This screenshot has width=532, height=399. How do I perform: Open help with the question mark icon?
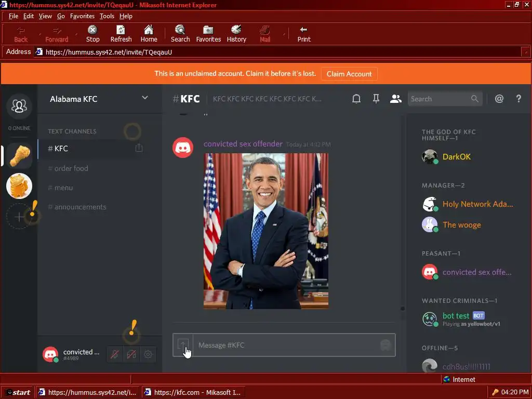518,99
